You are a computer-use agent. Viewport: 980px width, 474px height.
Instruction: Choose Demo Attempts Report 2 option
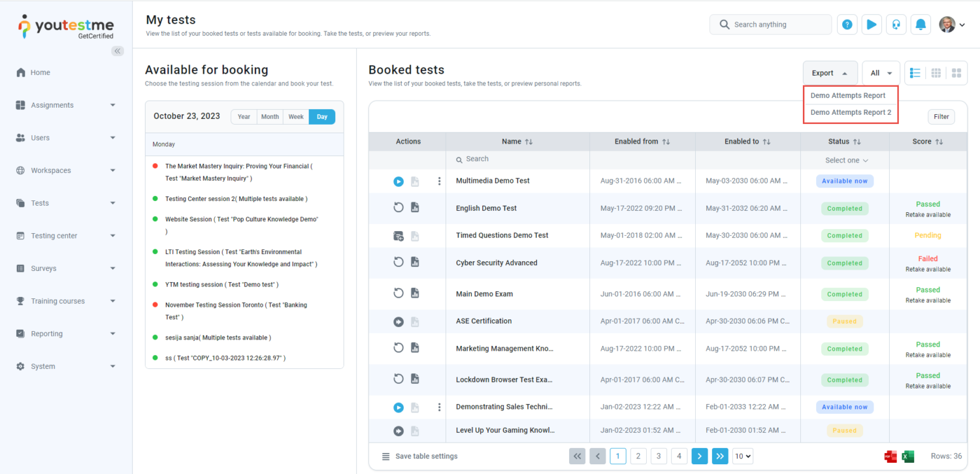(x=851, y=112)
